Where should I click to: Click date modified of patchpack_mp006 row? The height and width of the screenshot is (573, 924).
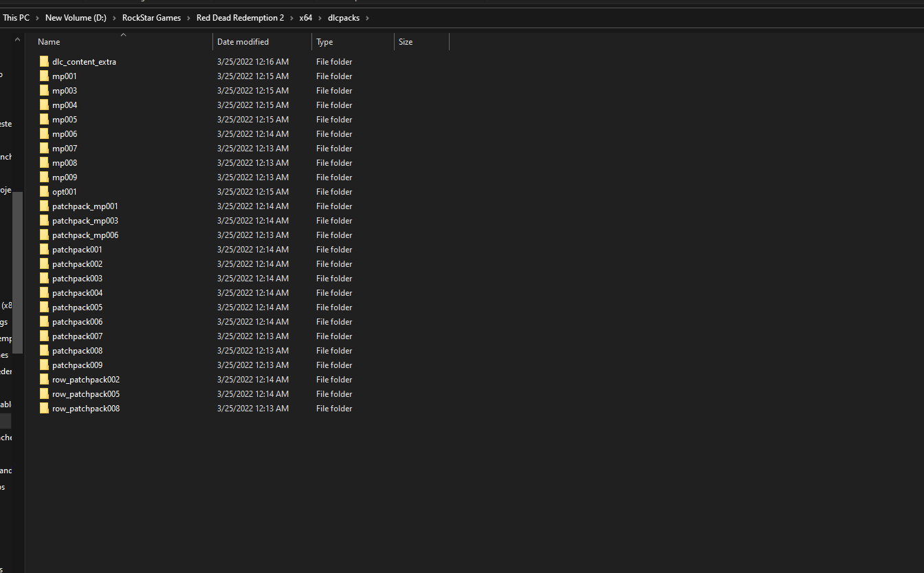[x=253, y=235]
